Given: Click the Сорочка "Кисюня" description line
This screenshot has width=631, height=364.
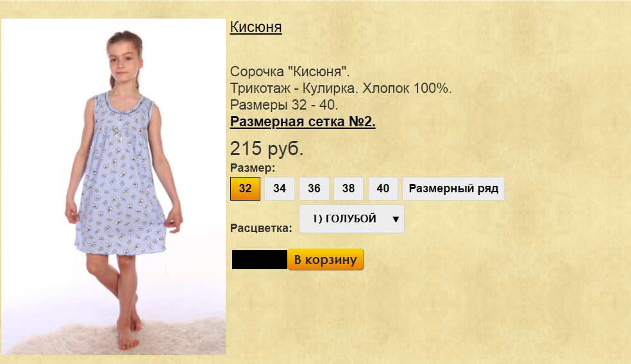Looking at the screenshot, I should point(290,72).
